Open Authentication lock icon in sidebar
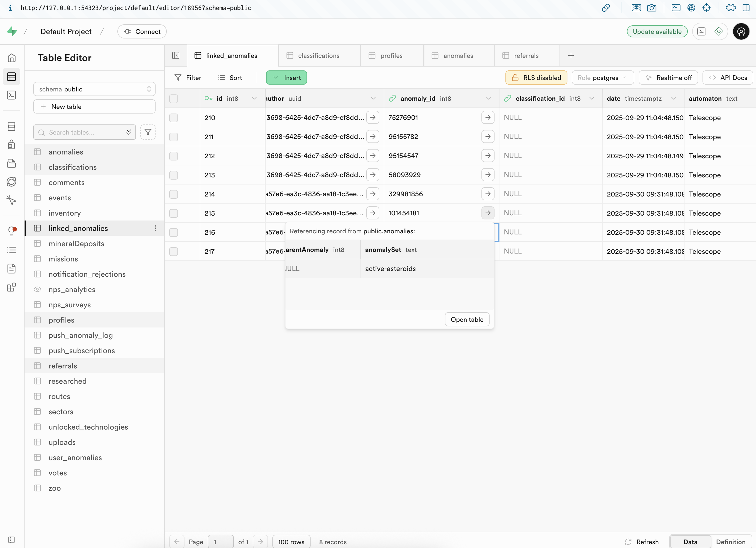 (12, 145)
